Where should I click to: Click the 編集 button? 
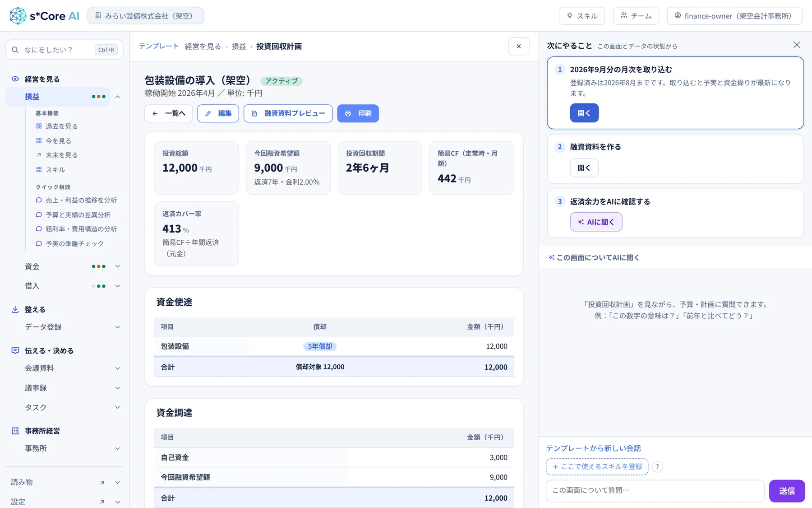click(x=218, y=113)
